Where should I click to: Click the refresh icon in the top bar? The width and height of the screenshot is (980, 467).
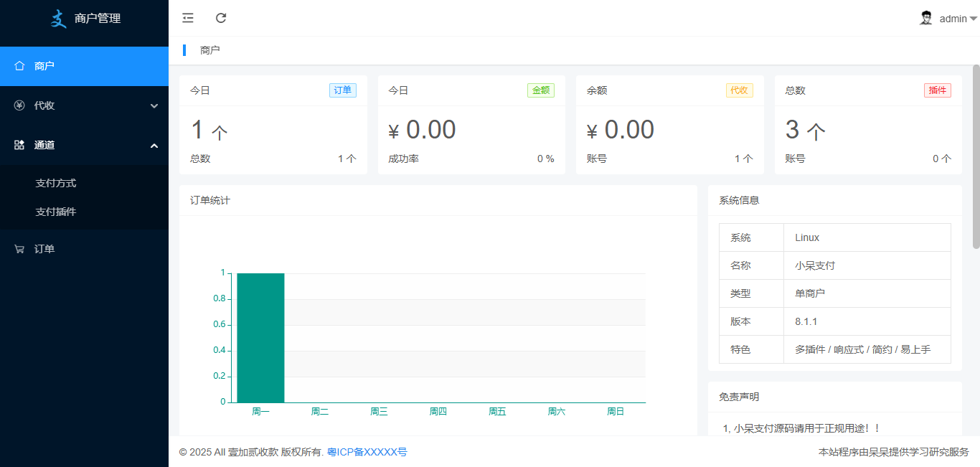tap(220, 18)
